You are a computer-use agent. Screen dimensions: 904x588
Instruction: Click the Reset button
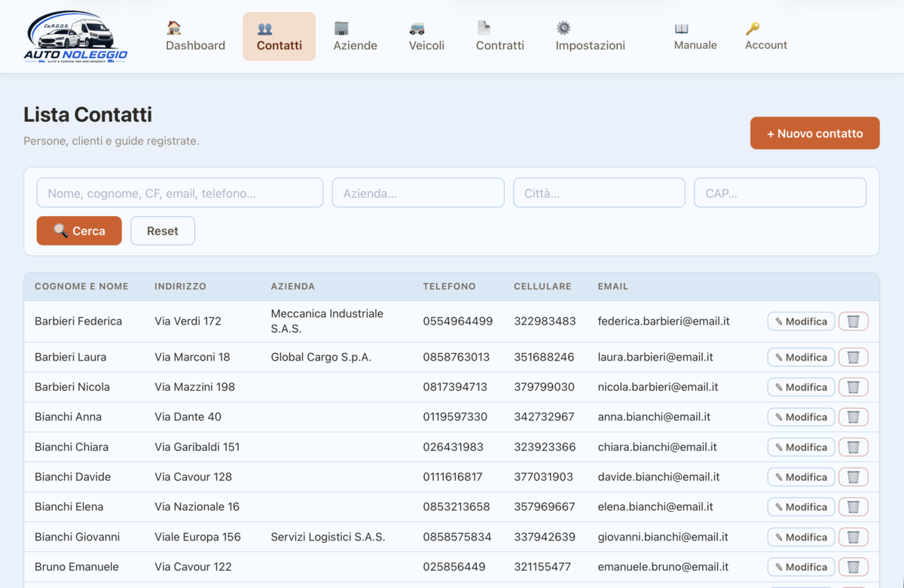(163, 231)
